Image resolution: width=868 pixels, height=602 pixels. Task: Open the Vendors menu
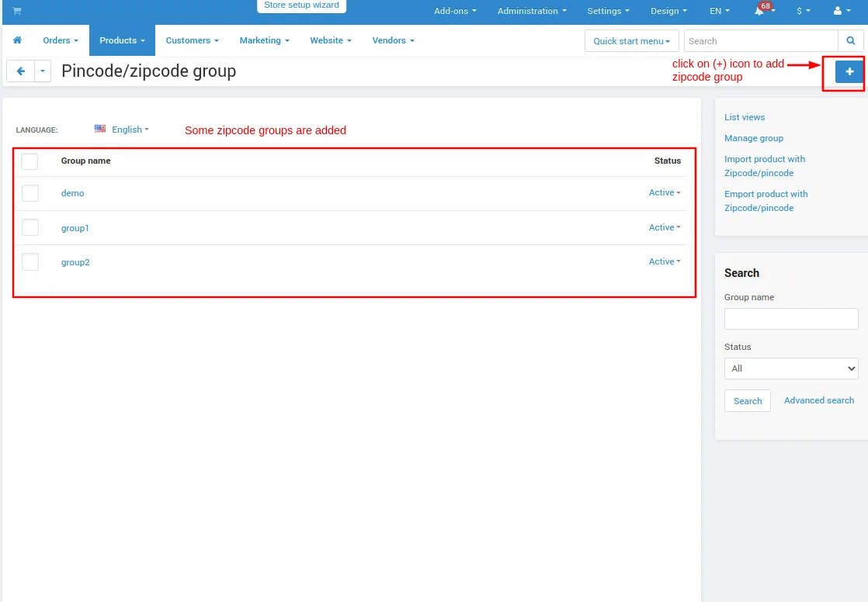pos(393,40)
